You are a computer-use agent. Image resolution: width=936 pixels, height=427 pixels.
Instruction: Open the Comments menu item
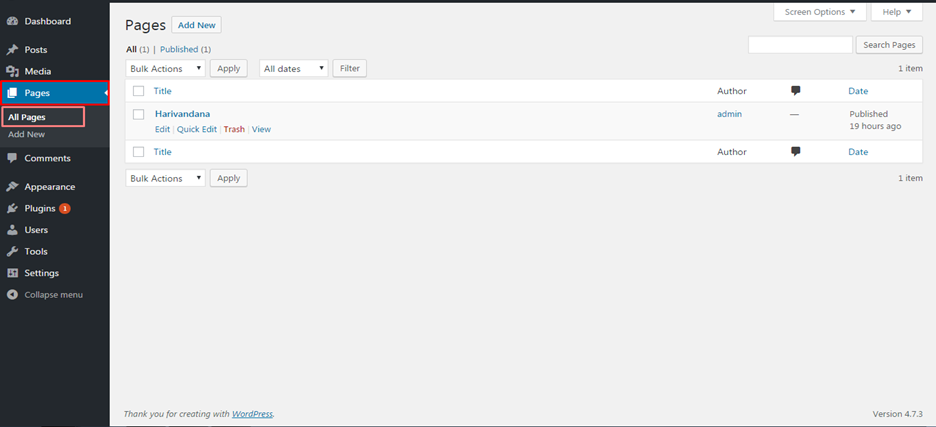[47, 158]
